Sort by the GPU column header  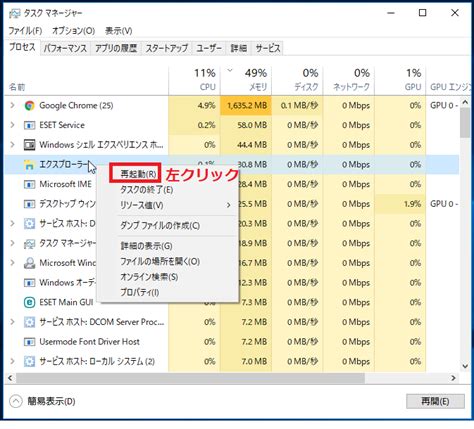point(400,80)
